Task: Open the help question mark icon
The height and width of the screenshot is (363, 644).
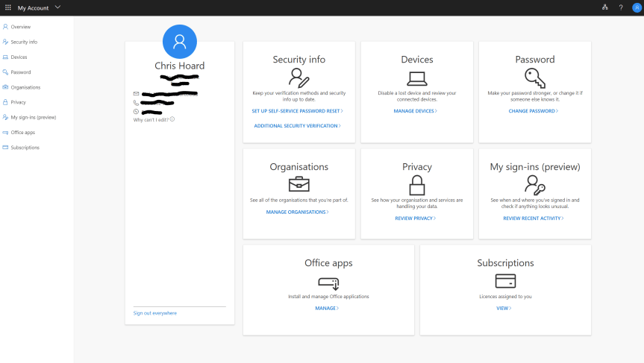Action: [621, 7]
